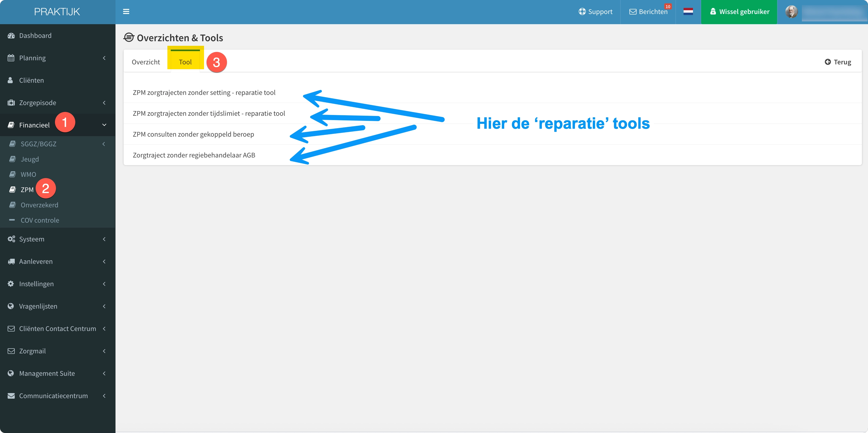
Task: Click the Support lifebuoy icon
Action: 582,12
